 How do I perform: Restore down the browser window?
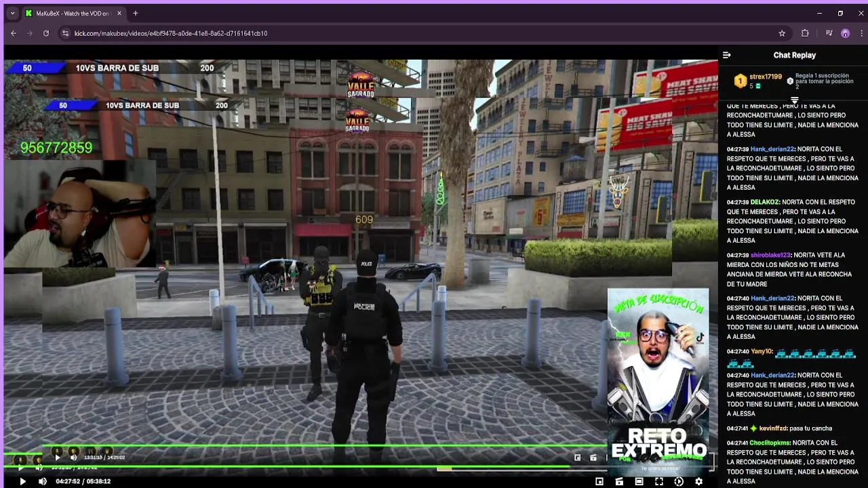pyautogui.click(x=840, y=13)
